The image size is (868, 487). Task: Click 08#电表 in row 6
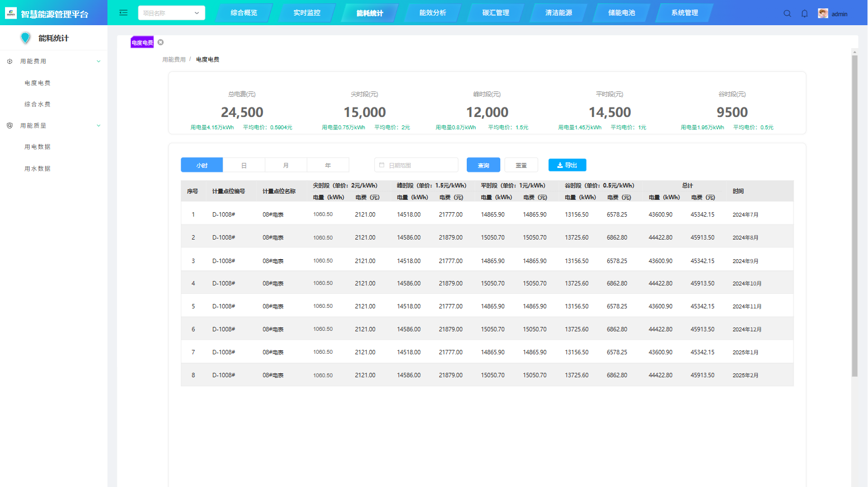273,330
